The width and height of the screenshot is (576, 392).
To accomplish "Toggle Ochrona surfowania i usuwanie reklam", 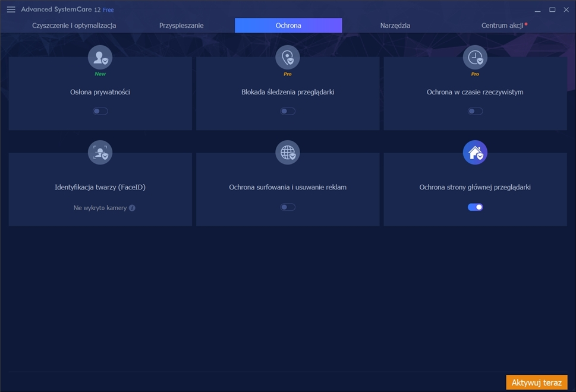I will click(288, 207).
